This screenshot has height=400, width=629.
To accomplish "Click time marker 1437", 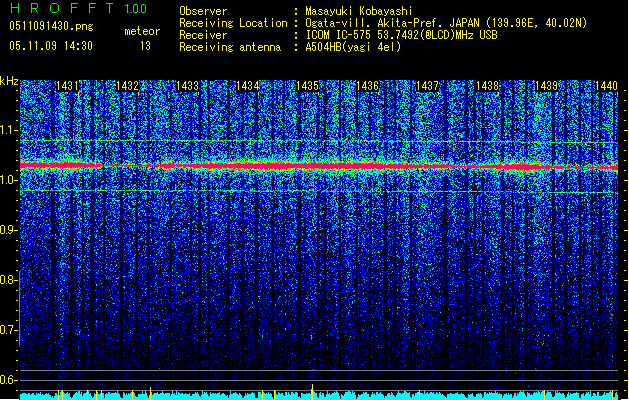I will tap(428, 86).
